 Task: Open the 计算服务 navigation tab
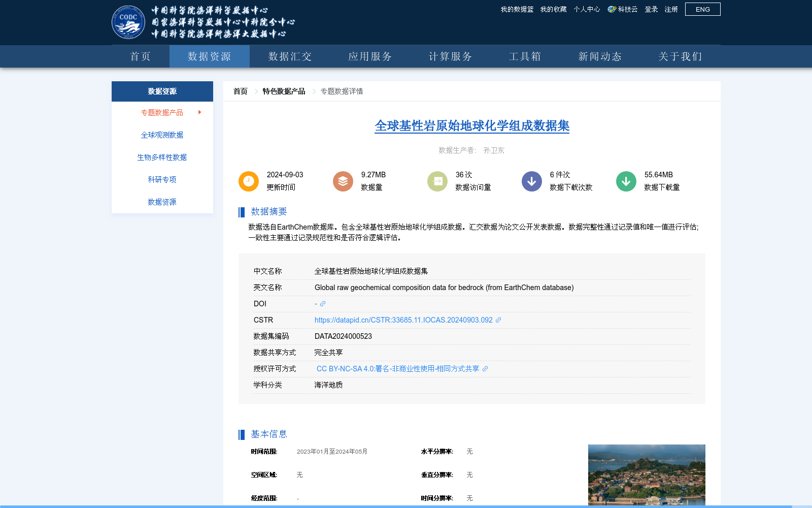pos(450,56)
